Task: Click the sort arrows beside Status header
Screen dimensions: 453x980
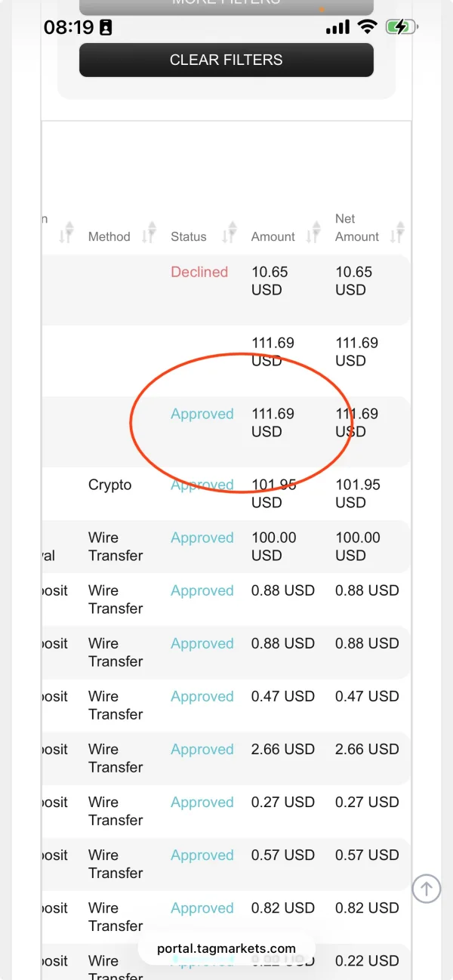Action: (x=229, y=231)
